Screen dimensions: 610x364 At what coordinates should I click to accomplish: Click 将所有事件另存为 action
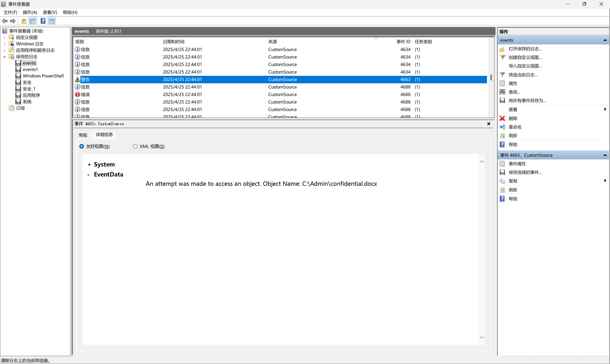tap(527, 100)
